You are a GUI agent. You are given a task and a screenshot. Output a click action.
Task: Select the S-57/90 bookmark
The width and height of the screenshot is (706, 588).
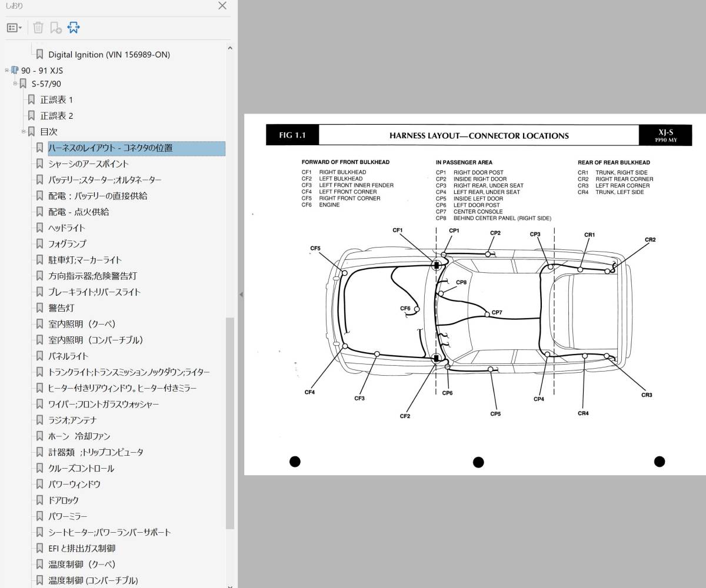coord(46,84)
